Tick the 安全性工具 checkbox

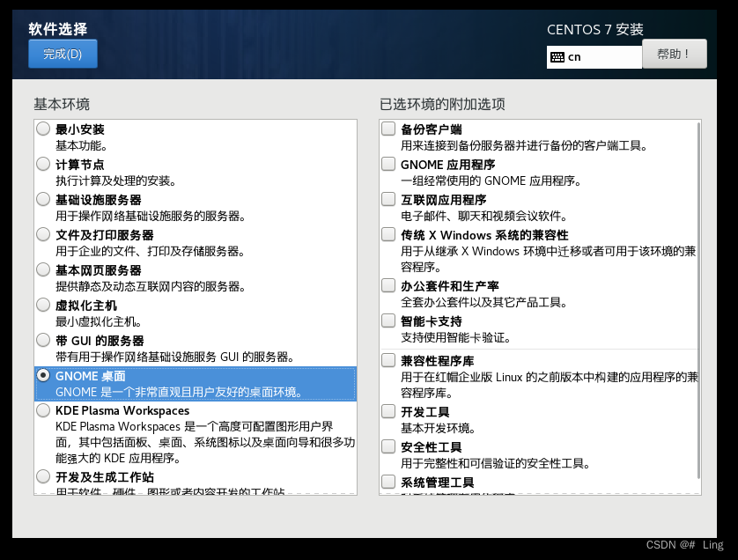tap(388, 446)
